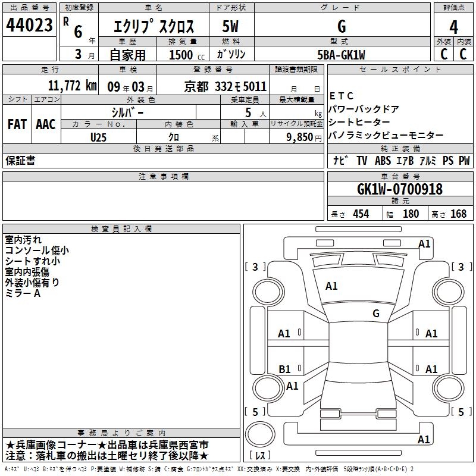Viewport: 476px width, 476px height.
Task: Click the length value 454
Action: click(x=361, y=214)
